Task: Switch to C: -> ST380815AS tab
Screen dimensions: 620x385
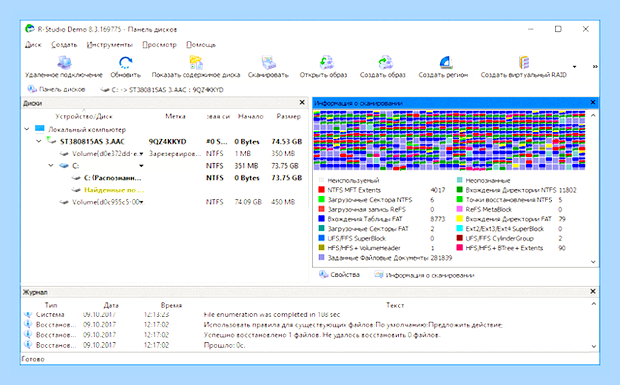Action: coord(162,90)
